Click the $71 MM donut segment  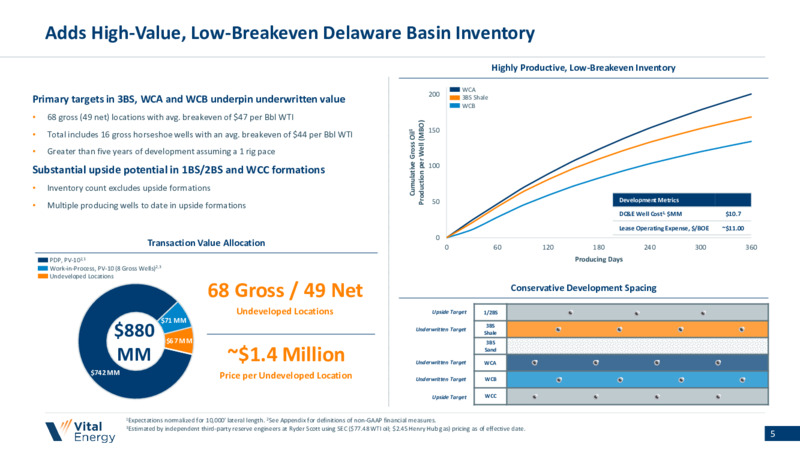[x=174, y=319]
